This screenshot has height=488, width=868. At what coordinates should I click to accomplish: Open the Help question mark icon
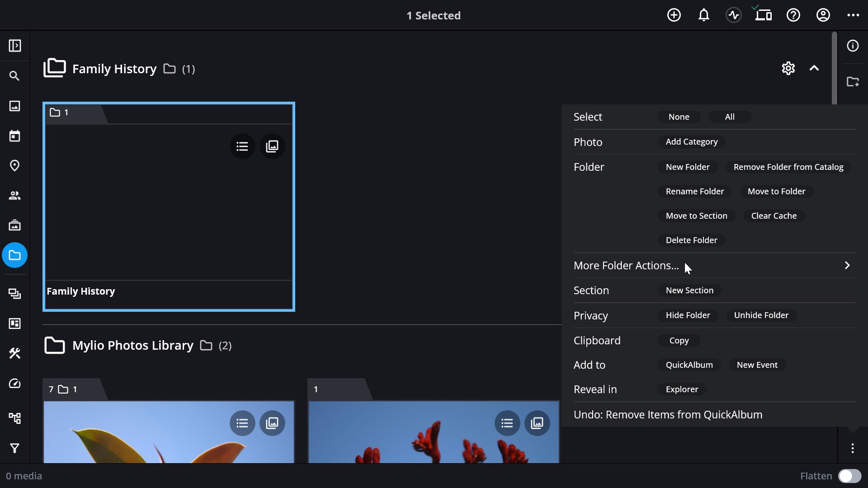click(793, 15)
